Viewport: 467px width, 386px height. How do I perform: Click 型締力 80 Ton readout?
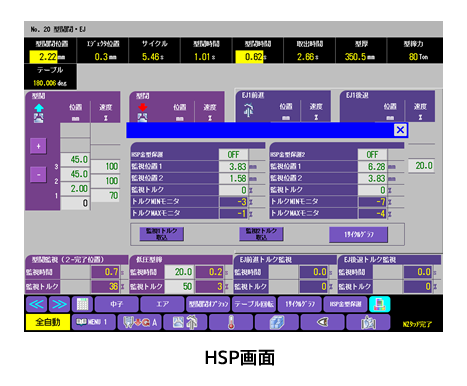pyautogui.click(x=418, y=57)
